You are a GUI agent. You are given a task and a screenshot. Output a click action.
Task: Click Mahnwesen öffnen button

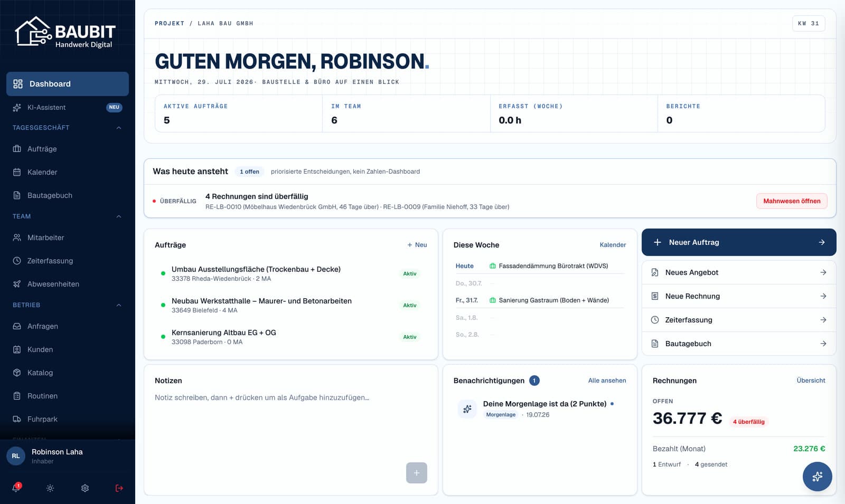pos(792,201)
